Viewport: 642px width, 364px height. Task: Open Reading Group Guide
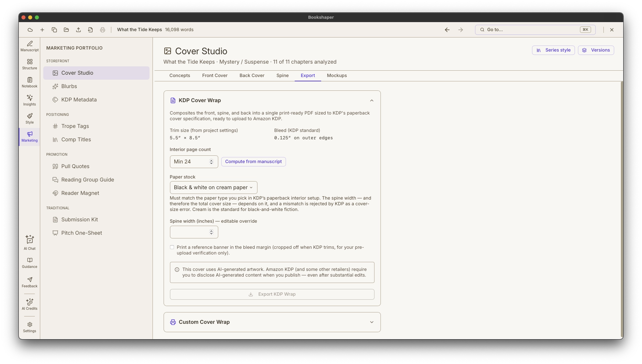pos(96,180)
